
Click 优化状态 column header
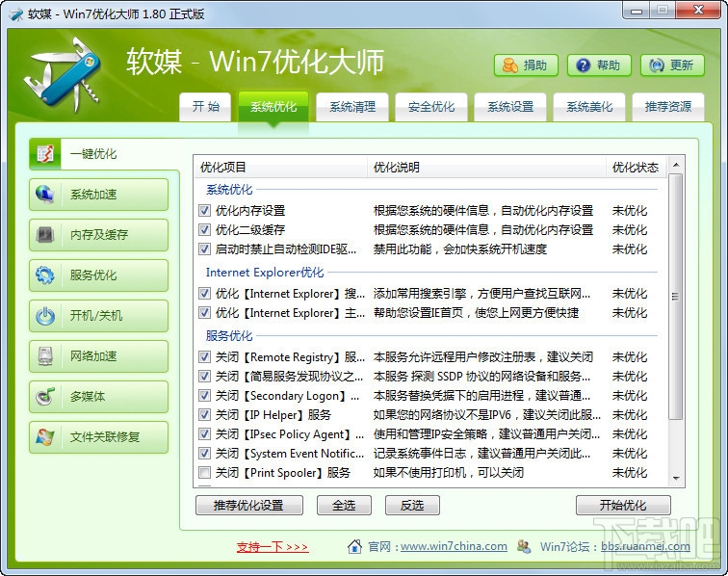pyautogui.click(x=636, y=168)
